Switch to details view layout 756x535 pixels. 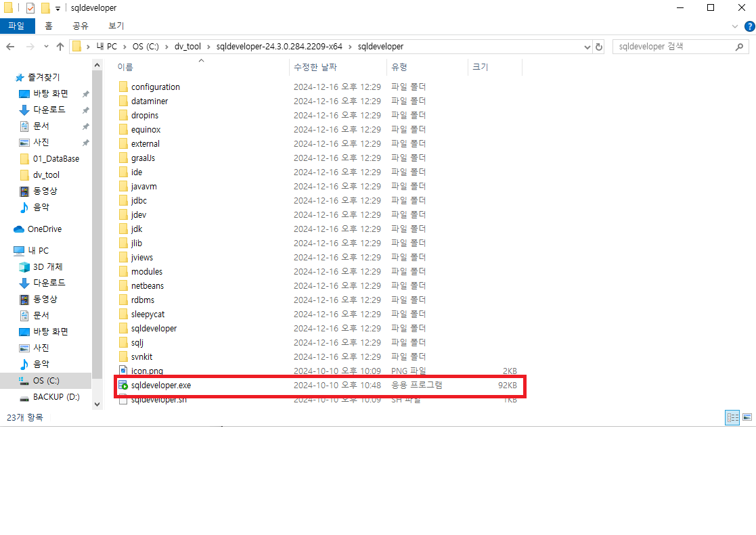(732, 417)
